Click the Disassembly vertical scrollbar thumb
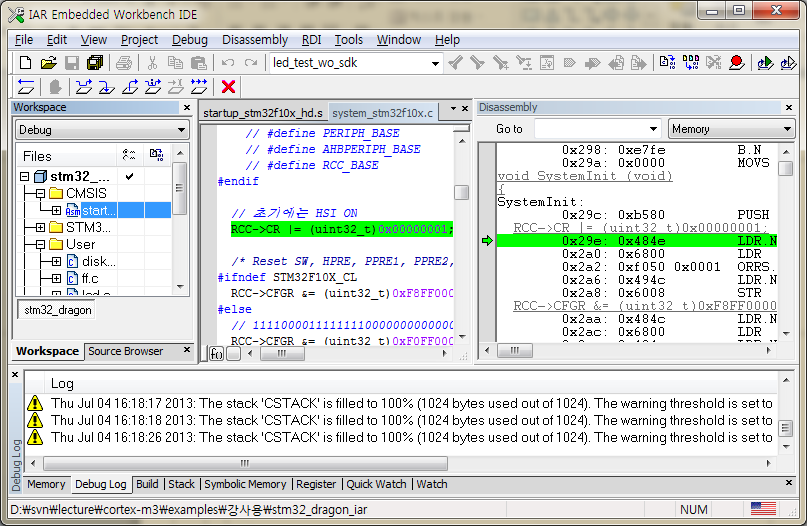Image resolution: width=807 pixels, height=526 pixels. 786,168
